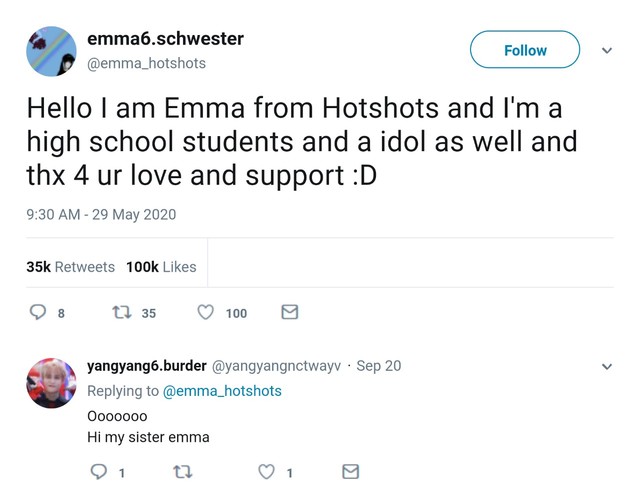640x500 pixels.
Task: Open the main tweet options chevron
Action: click(x=606, y=50)
